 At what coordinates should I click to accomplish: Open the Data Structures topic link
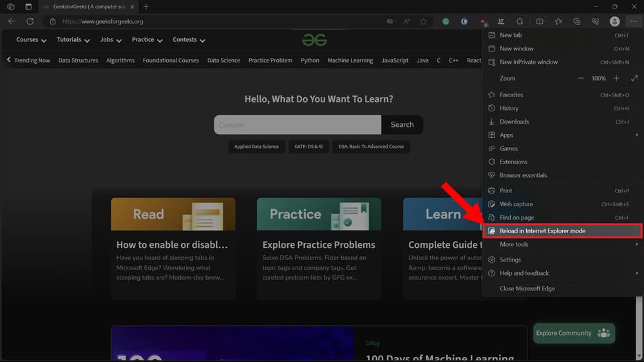coord(78,61)
